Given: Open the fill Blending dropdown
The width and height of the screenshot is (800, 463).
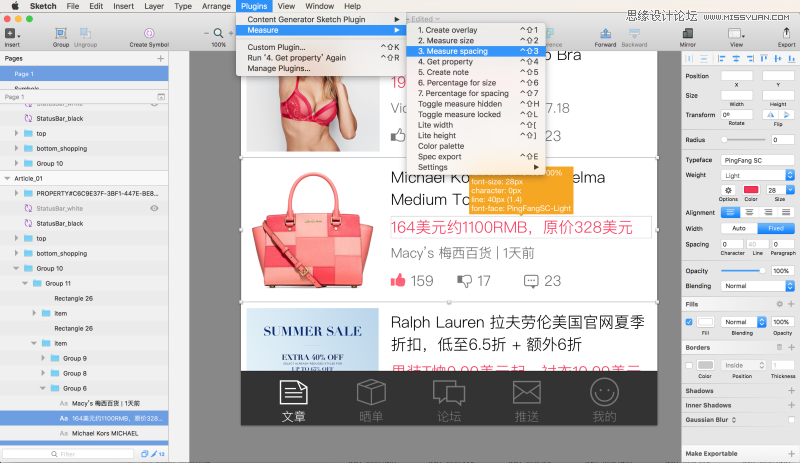Looking at the screenshot, I should point(743,322).
